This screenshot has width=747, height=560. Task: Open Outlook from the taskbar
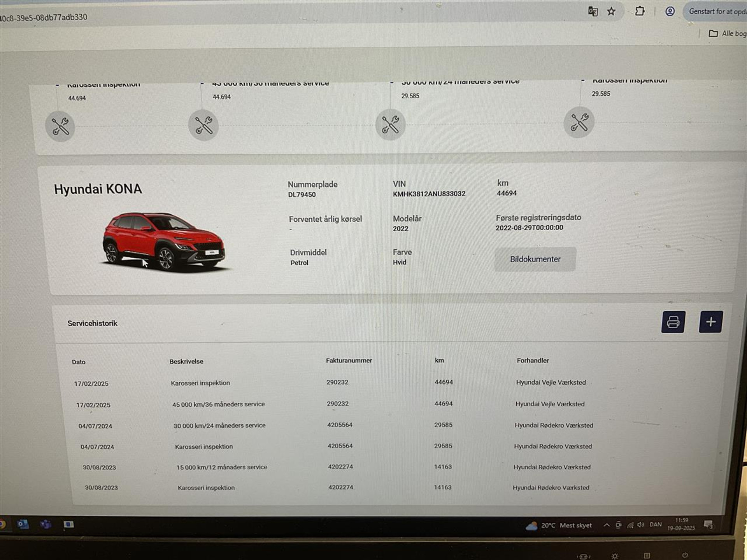(23, 524)
